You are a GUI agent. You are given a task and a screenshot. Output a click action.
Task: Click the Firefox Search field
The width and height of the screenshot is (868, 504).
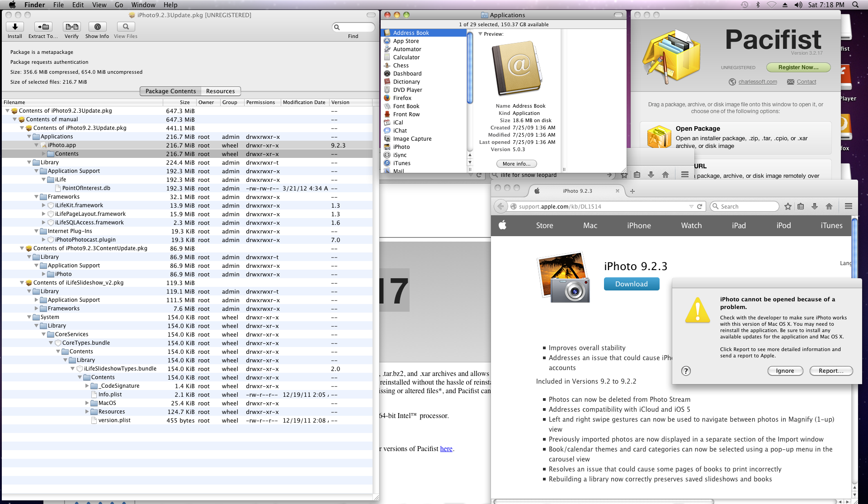(x=745, y=206)
